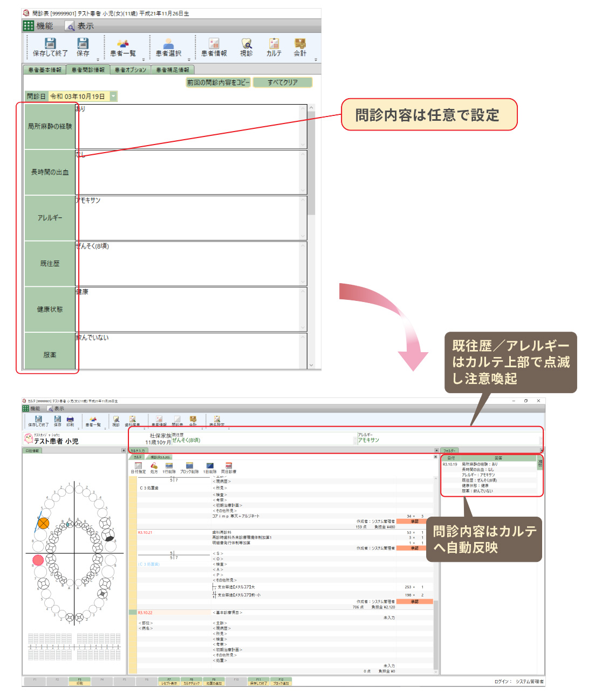Click the 日付指定 icon

pyautogui.click(x=138, y=467)
